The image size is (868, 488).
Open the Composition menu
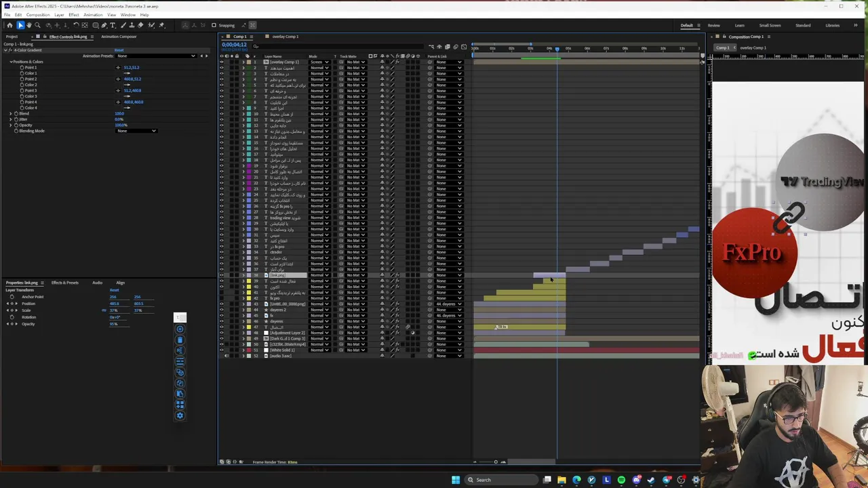[38, 15]
